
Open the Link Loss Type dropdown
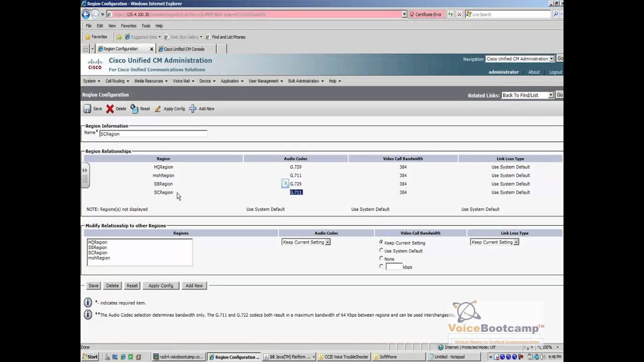click(x=495, y=242)
